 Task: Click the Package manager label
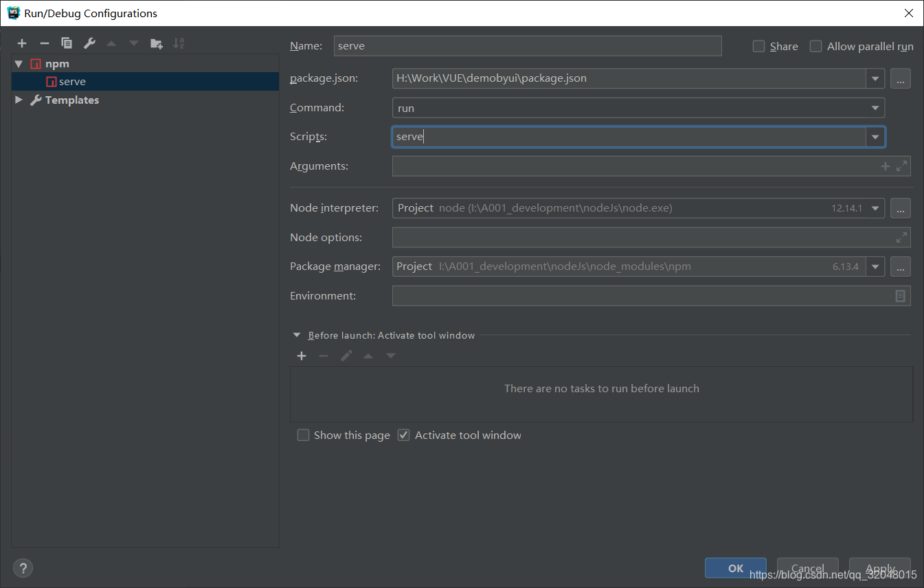[x=335, y=267]
